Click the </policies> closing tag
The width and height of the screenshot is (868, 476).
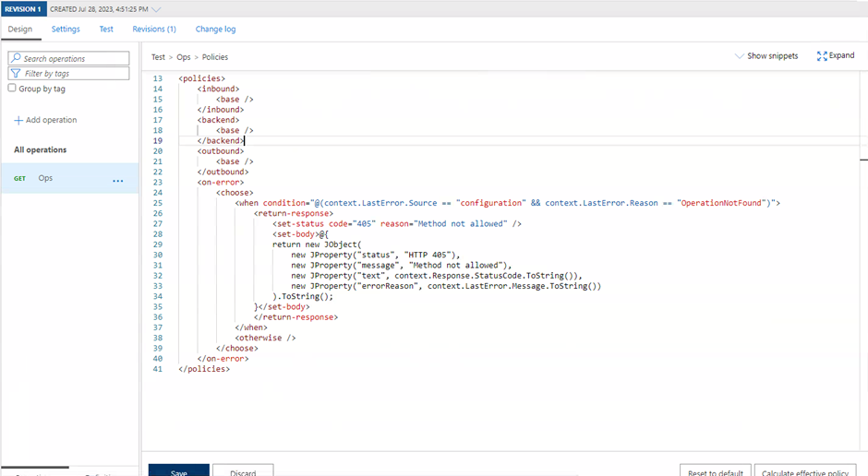(x=204, y=369)
